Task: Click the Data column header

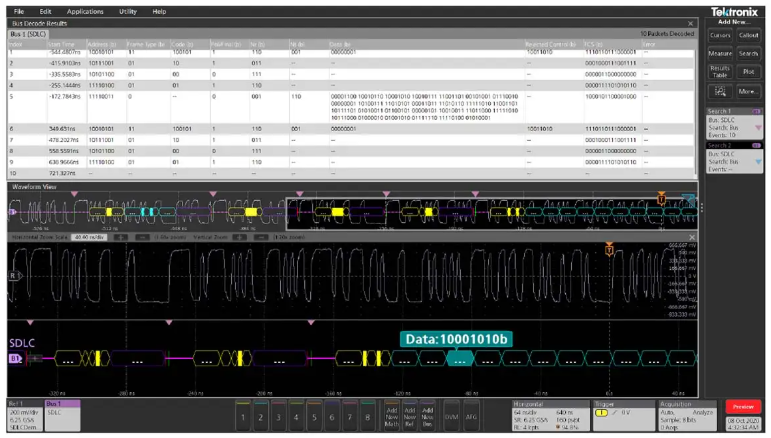Action: pyautogui.click(x=427, y=44)
